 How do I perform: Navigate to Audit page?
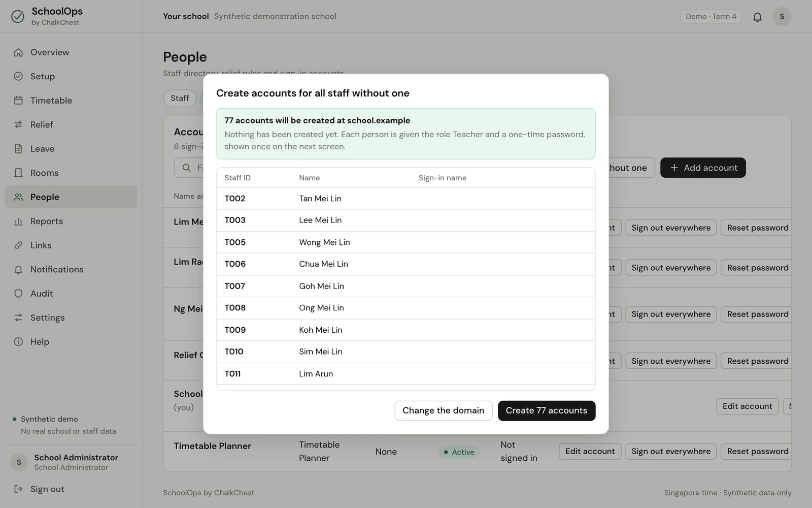(x=71, y=294)
